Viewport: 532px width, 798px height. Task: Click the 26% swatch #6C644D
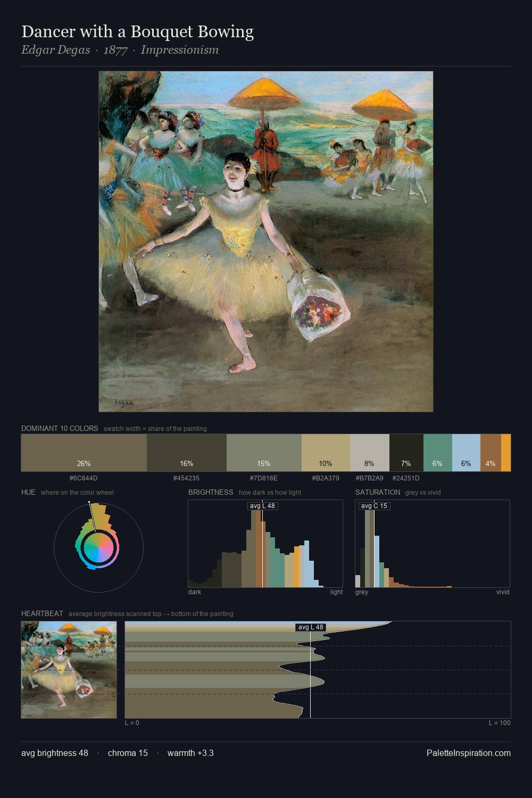point(84,453)
